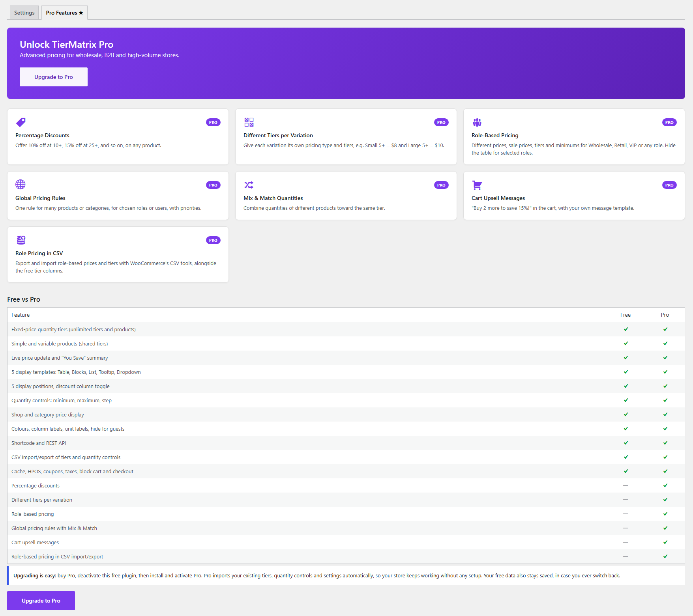This screenshot has height=616, width=693.
Task: Click the Cart Upsell Messages cart icon
Action: [477, 185]
